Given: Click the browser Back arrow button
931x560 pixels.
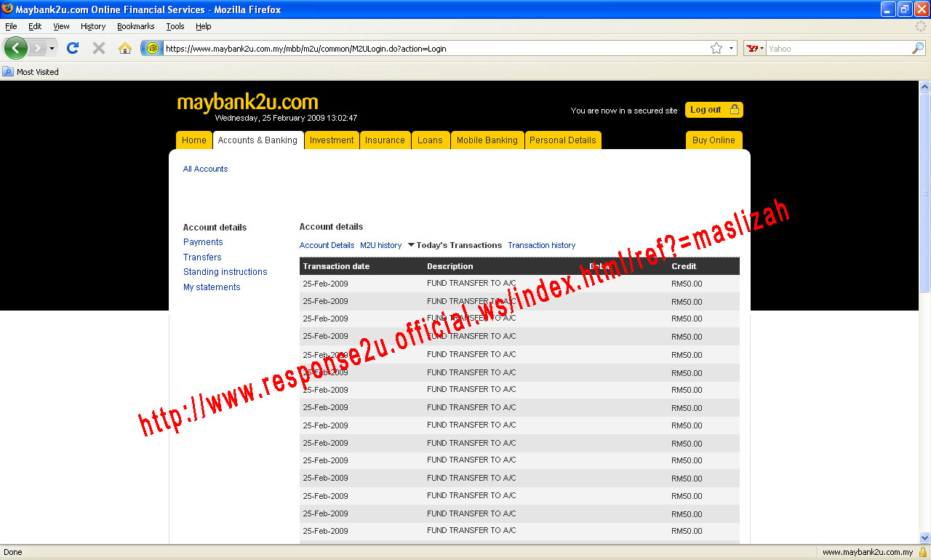Looking at the screenshot, I should point(15,48).
